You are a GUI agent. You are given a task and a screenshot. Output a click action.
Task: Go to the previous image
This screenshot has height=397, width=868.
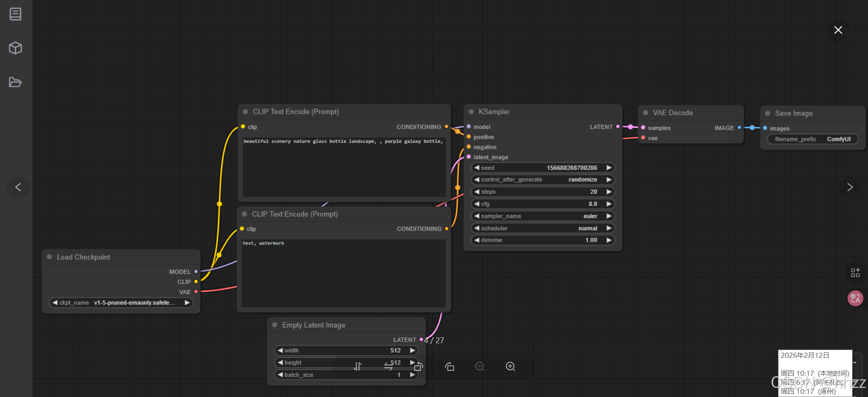[18, 187]
